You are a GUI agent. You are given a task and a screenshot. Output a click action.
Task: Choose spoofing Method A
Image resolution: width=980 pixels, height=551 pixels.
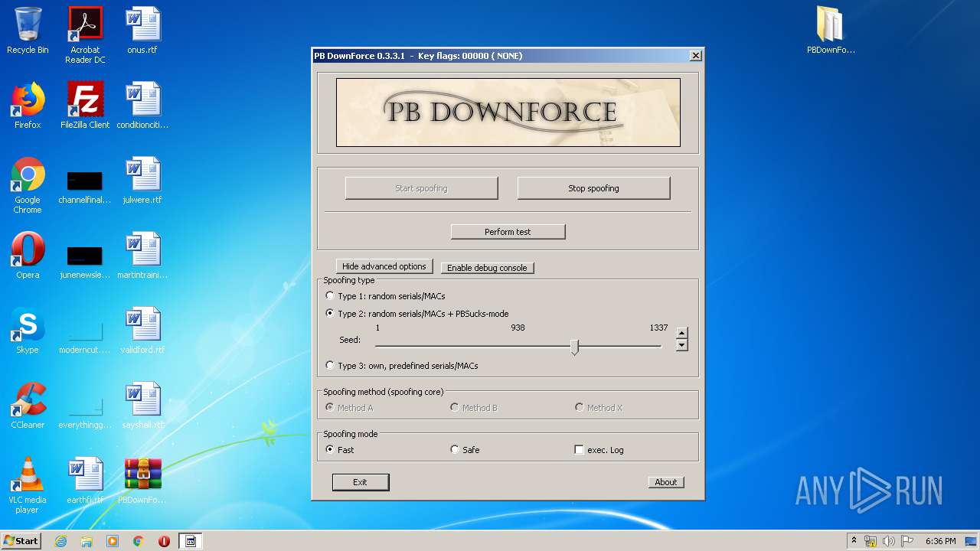click(x=349, y=408)
